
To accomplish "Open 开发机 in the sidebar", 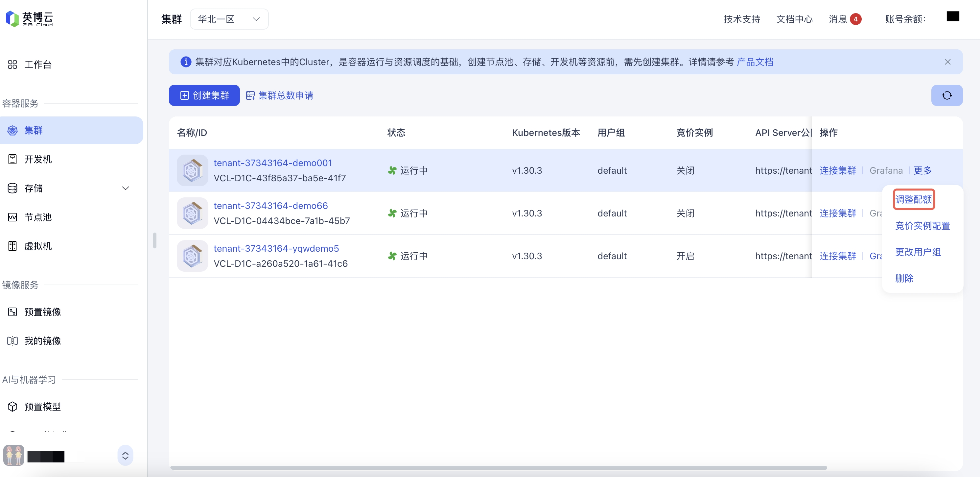I will click(38, 159).
